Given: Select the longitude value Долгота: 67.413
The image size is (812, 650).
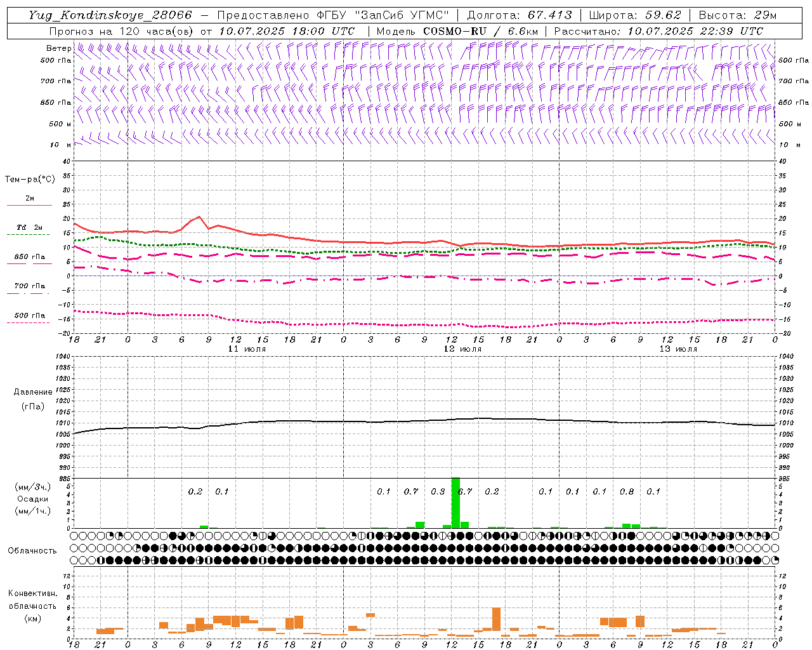Looking at the screenshot, I should pos(519,15).
